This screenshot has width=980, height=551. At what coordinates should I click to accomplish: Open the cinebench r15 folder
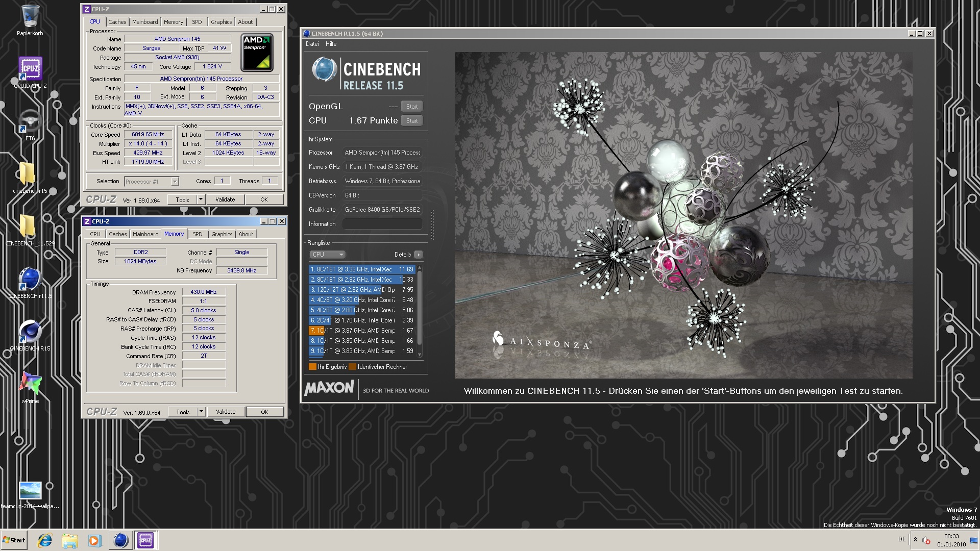(x=30, y=178)
